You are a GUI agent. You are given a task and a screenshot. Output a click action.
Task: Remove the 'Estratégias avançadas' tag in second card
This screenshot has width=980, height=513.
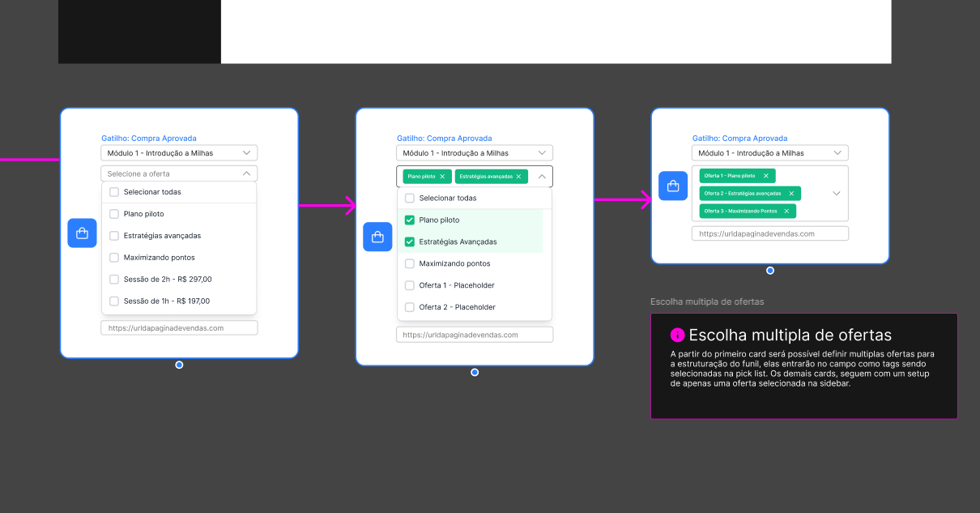click(x=518, y=177)
